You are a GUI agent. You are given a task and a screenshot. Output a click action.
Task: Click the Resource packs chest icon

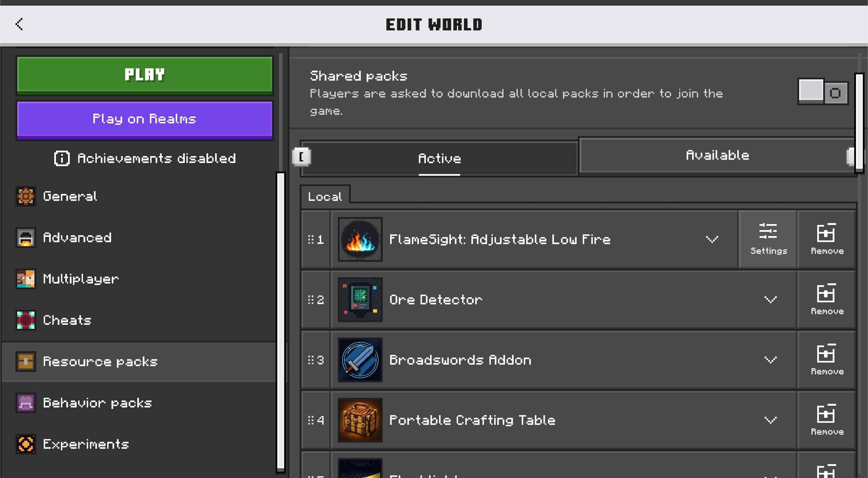click(x=26, y=362)
